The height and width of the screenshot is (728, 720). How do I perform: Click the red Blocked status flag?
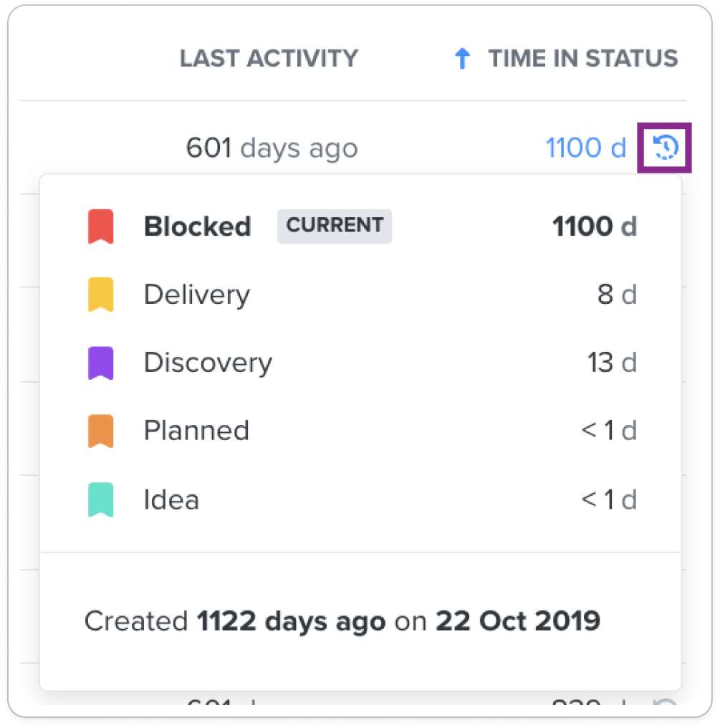(x=101, y=226)
